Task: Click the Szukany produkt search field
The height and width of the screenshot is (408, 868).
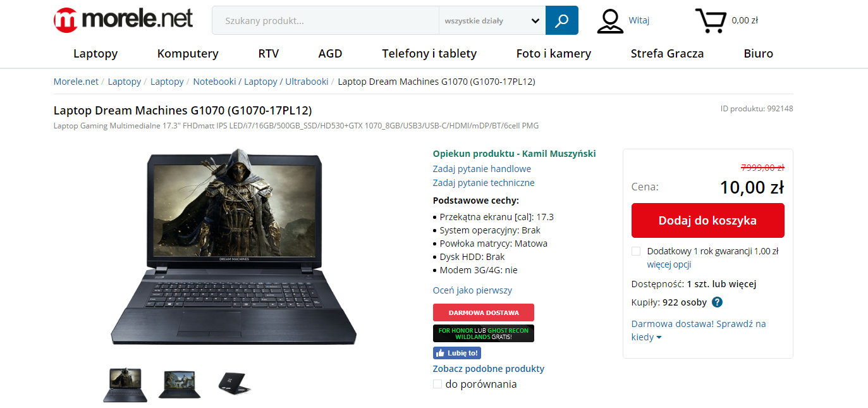Action: tap(326, 20)
